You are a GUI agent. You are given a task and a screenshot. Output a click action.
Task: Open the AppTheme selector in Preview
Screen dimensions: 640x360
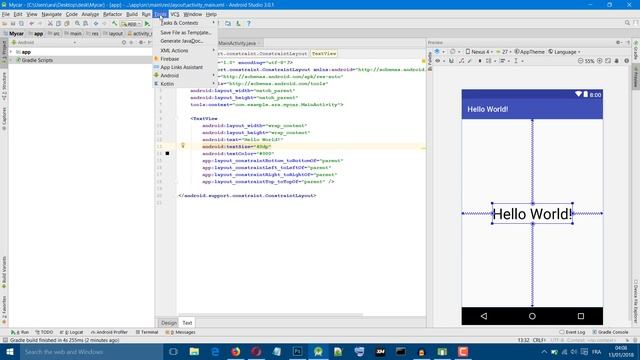tap(529, 52)
